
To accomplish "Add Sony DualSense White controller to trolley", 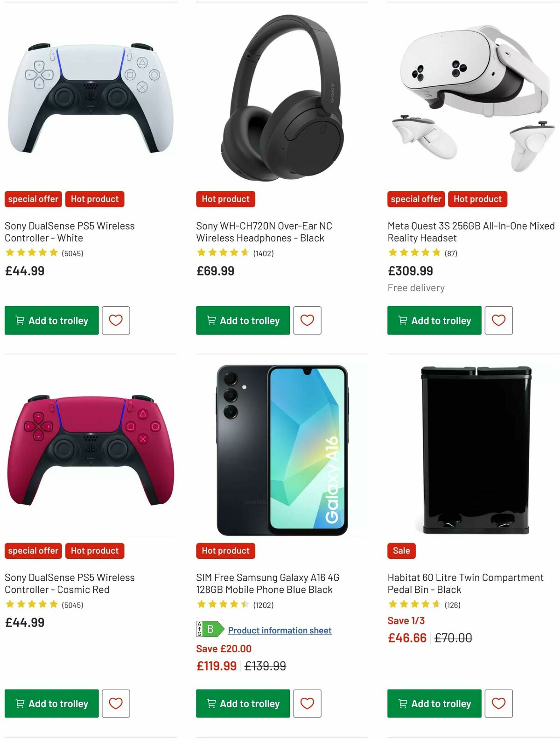I will point(51,320).
